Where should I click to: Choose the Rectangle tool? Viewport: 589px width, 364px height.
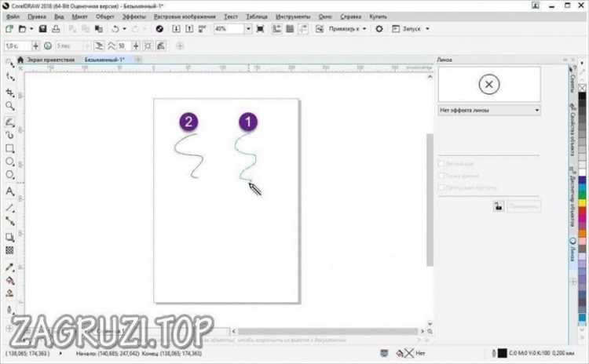coord(10,148)
